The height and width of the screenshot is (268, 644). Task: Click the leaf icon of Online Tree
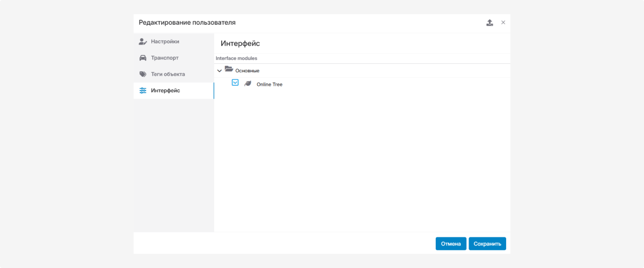[x=247, y=84]
